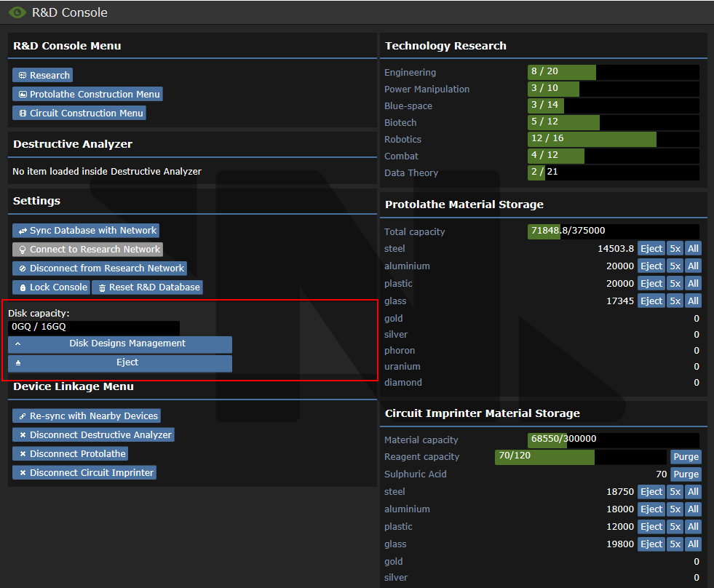The image size is (714, 588).
Task: Open the Research menu
Action: click(42, 76)
